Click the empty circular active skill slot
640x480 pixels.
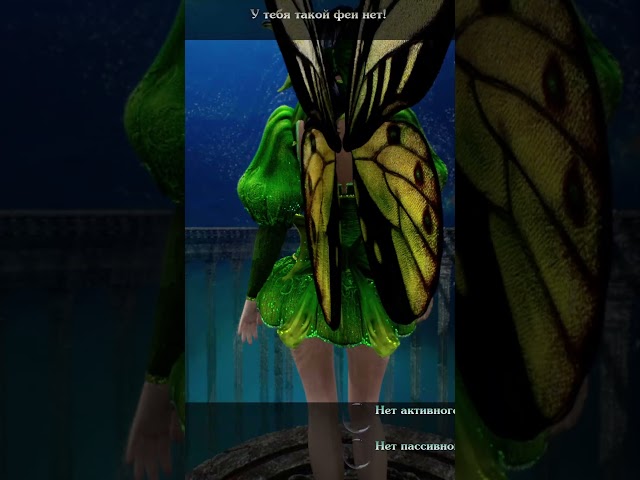(356, 417)
